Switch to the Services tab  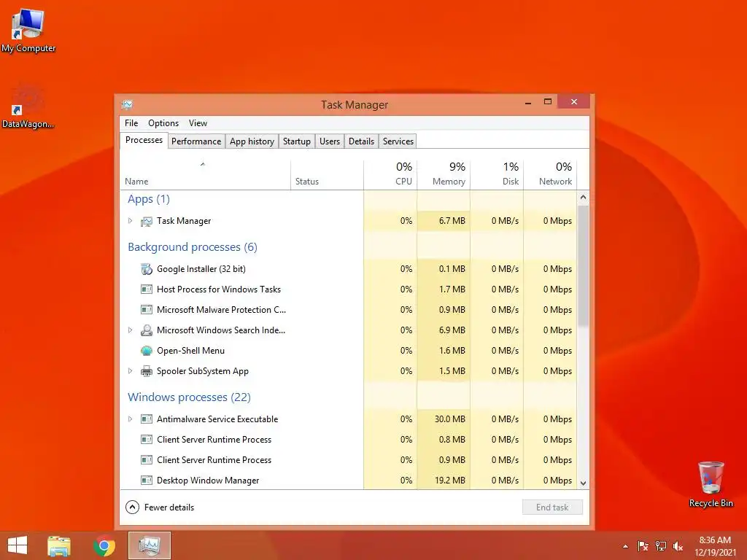[398, 141]
